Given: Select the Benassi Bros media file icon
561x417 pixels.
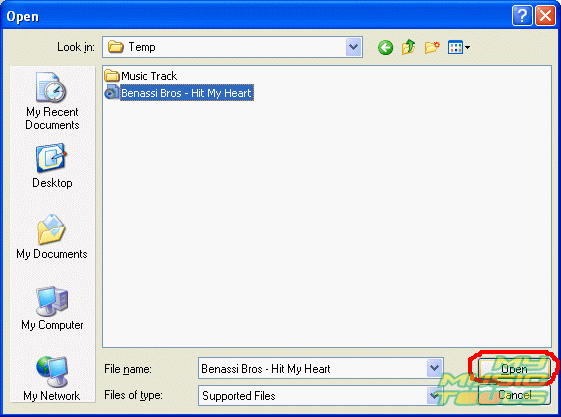Looking at the screenshot, I should (111, 93).
